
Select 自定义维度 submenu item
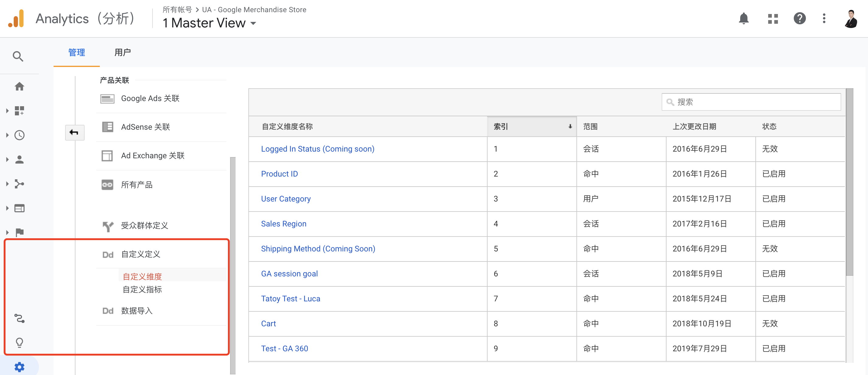(142, 277)
